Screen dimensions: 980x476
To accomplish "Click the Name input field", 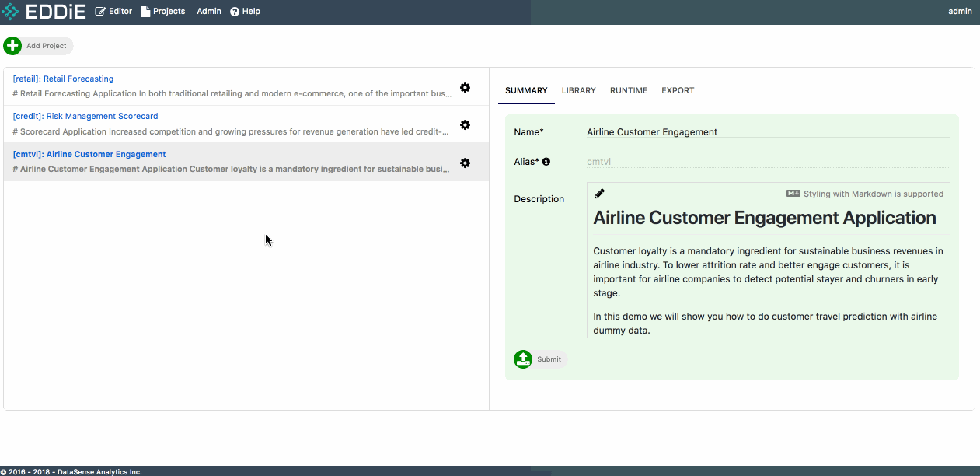I will click(767, 132).
